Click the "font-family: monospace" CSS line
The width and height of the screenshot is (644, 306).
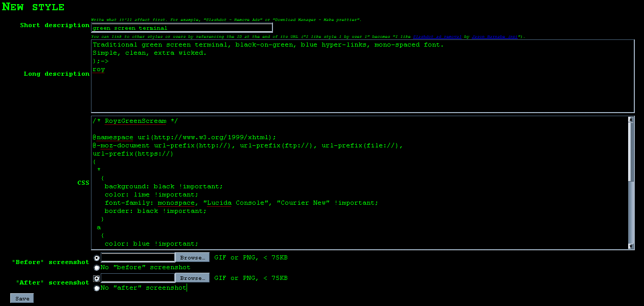tap(242, 203)
